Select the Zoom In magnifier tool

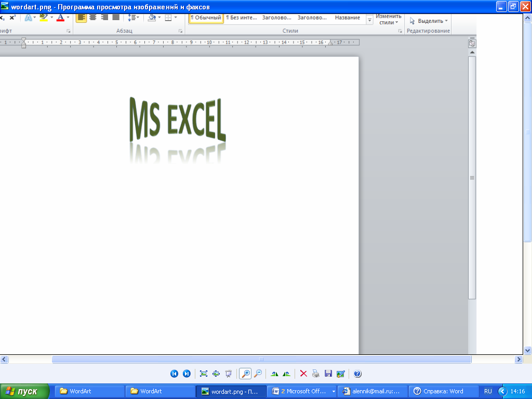[245, 374]
